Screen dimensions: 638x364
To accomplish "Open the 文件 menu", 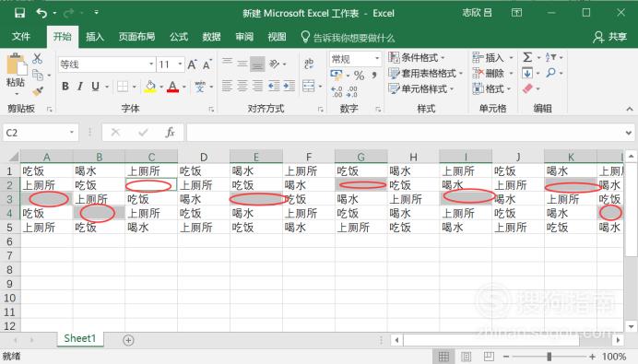I will coord(21,37).
